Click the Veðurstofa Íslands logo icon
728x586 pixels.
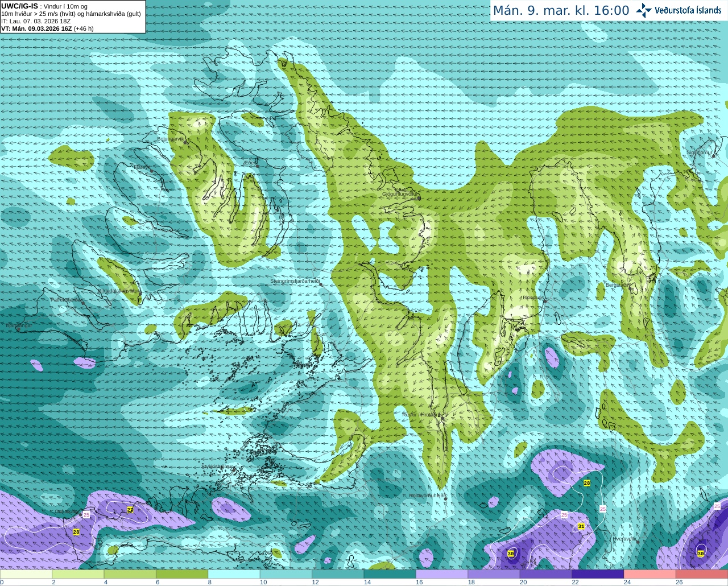(x=644, y=10)
